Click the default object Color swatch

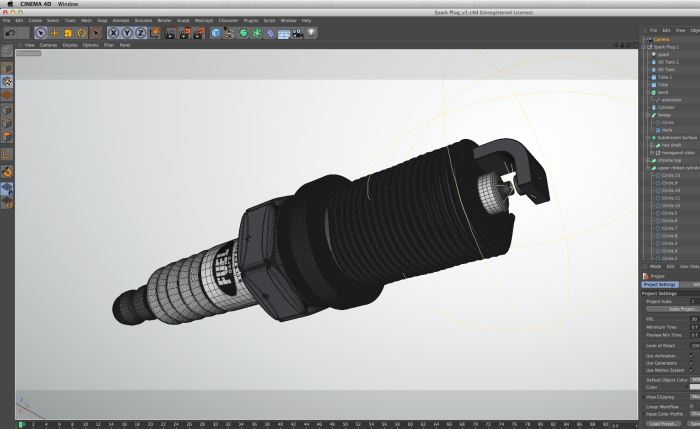(x=695, y=387)
